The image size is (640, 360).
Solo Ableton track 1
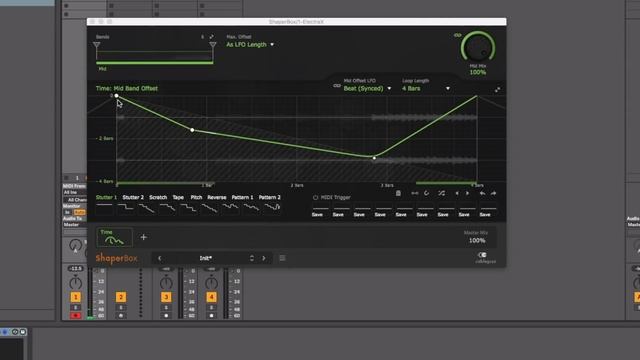pyautogui.click(x=76, y=308)
